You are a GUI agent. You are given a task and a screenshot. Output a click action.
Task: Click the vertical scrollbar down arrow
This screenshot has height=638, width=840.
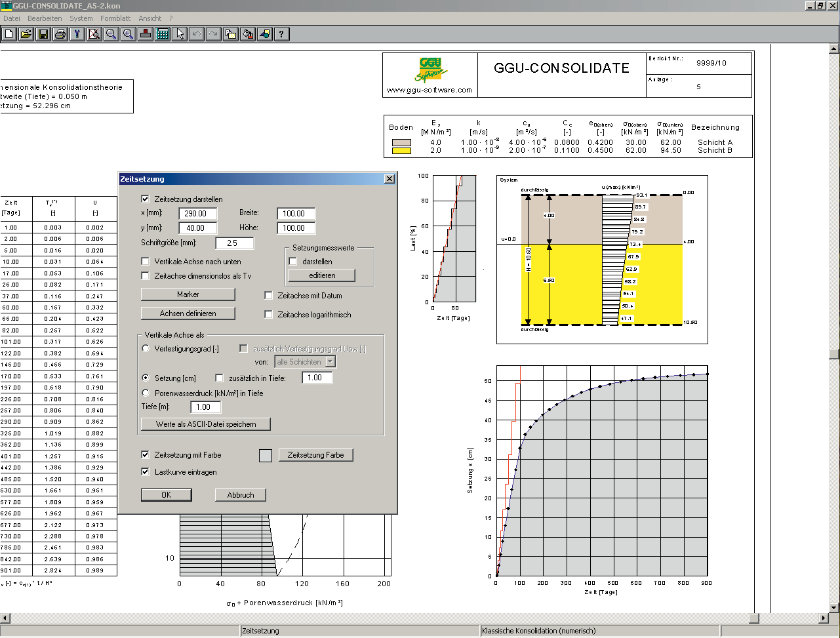pos(834,607)
